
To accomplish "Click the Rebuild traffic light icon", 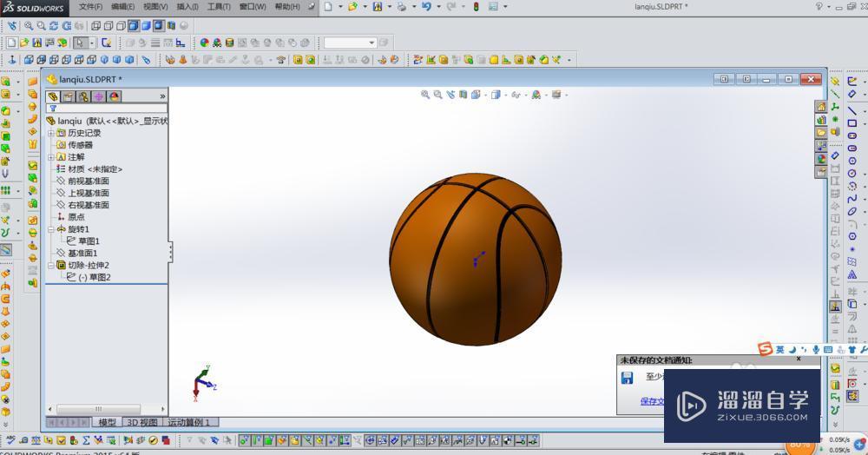I will (476, 7).
